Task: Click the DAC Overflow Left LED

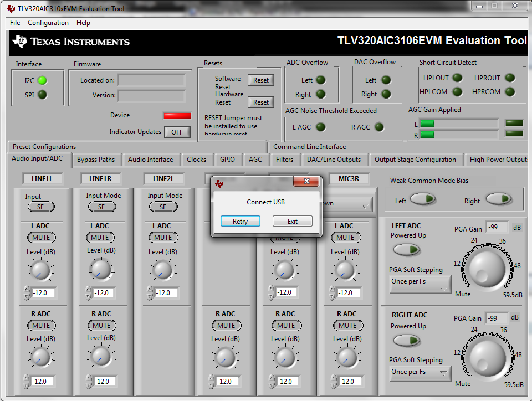Action: [386, 80]
